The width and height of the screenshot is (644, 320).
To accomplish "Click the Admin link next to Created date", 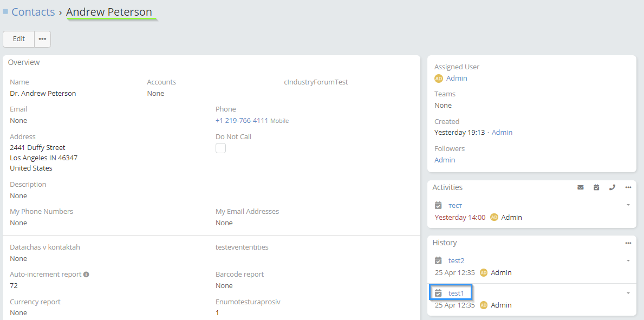I will pos(502,133).
